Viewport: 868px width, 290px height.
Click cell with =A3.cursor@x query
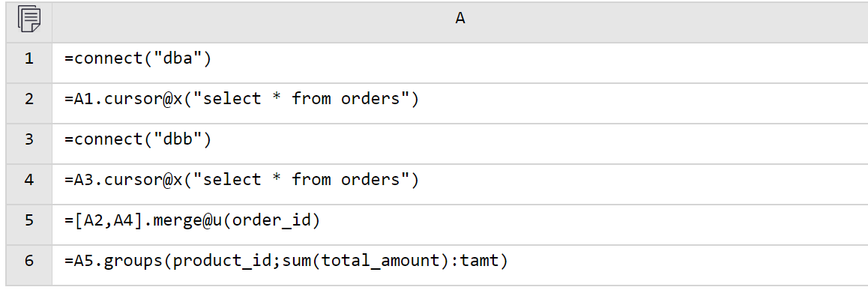(460, 184)
